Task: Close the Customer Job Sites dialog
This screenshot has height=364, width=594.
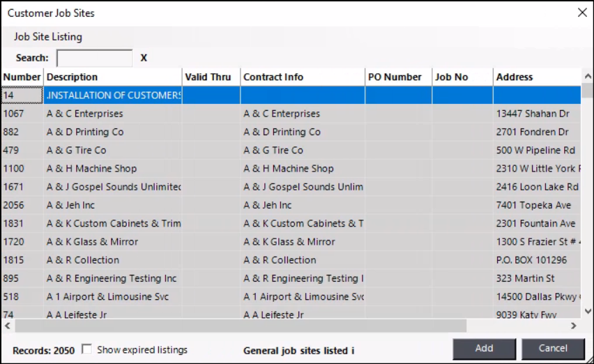Action: click(x=582, y=13)
